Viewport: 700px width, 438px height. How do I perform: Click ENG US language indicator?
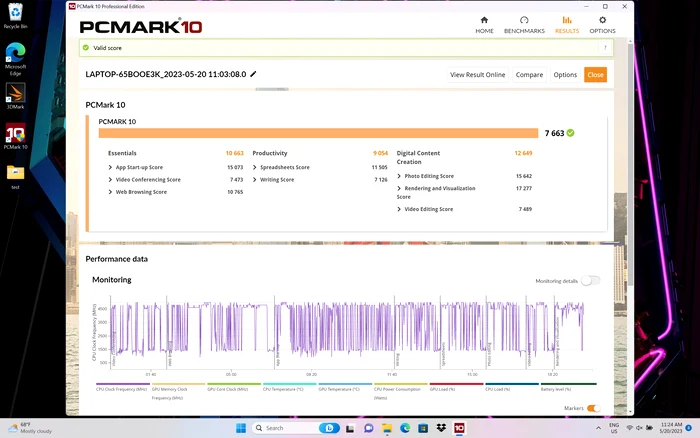click(x=614, y=428)
